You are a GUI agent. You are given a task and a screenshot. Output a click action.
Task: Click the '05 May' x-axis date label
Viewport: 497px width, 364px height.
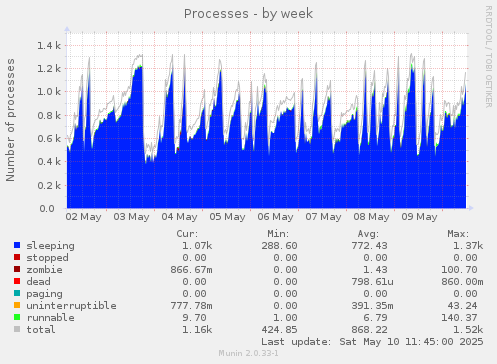pos(227,217)
